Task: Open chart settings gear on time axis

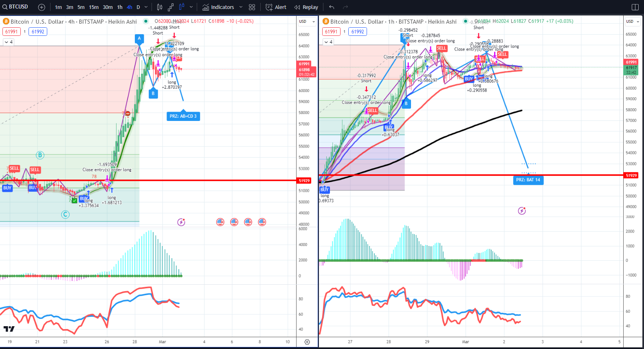Action: coord(307,342)
